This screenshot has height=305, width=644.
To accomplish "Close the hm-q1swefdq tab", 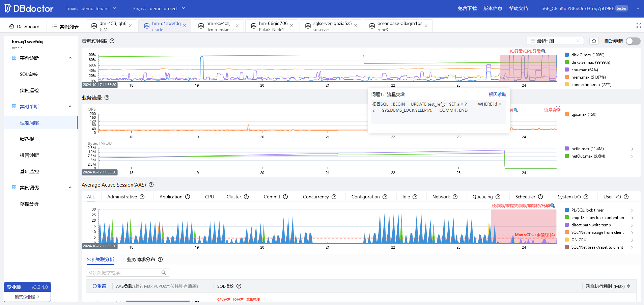I will [185, 26].
